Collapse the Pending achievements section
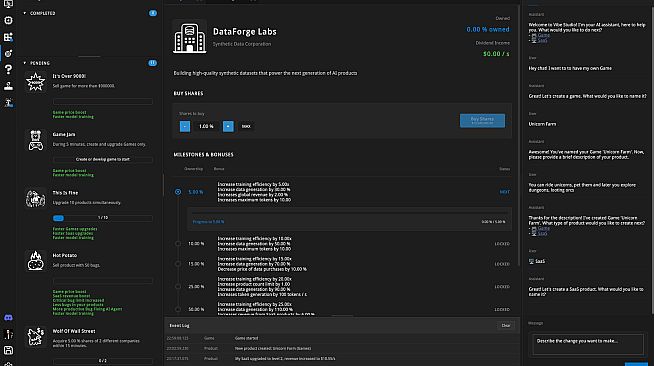654x366 pixels. coord(25,63)
